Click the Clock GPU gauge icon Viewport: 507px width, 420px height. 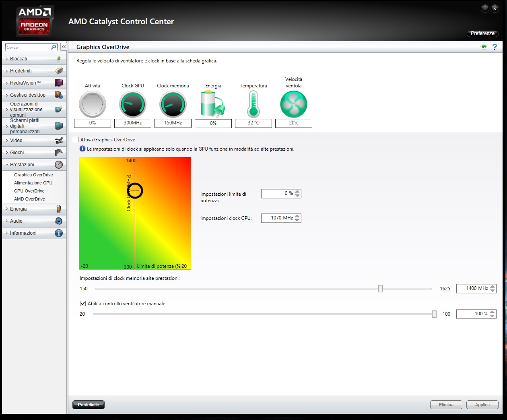[x=133, y=104]
